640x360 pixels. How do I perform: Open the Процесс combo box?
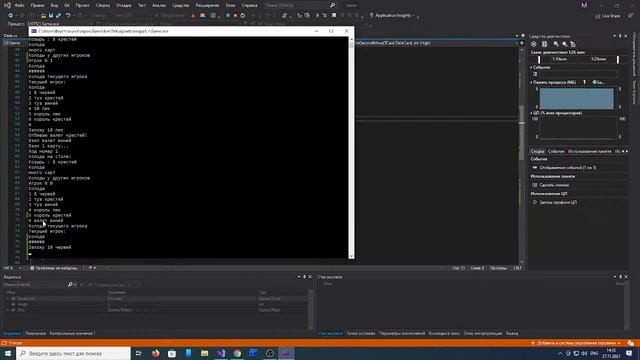[x=59, y=24]
